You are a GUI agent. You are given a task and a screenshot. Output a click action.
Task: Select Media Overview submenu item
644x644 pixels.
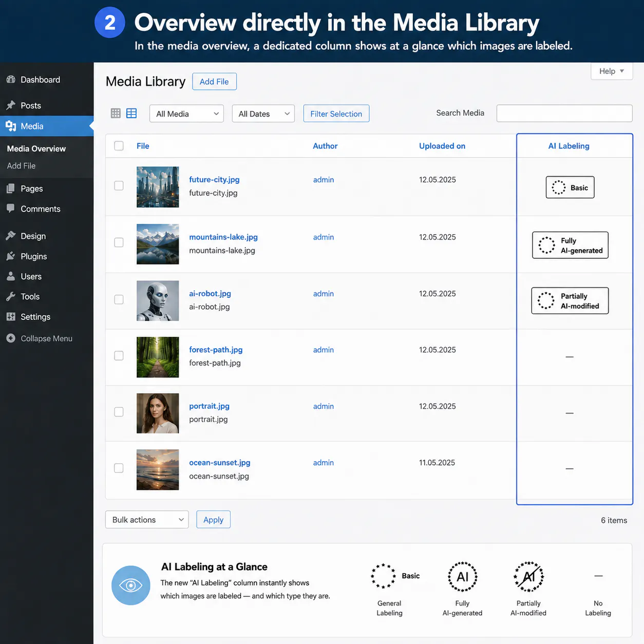click(36, 148)
